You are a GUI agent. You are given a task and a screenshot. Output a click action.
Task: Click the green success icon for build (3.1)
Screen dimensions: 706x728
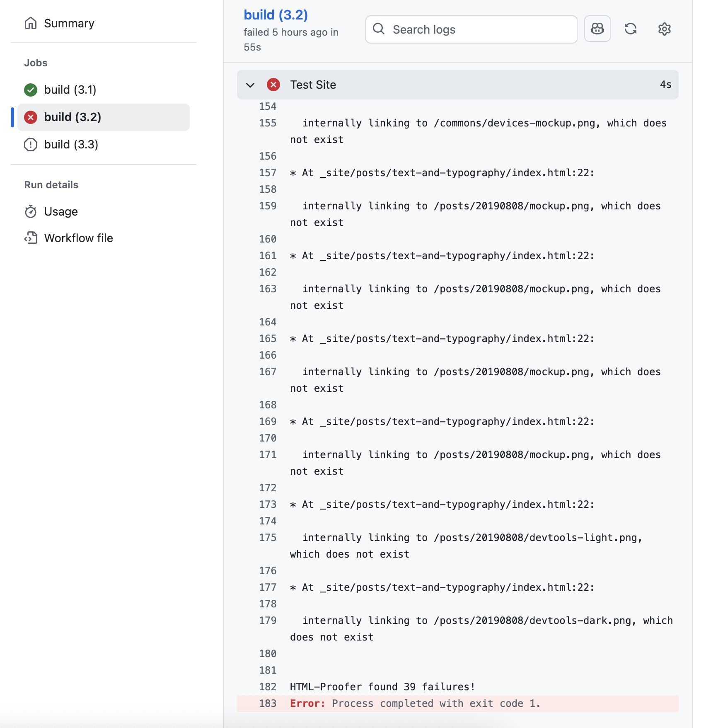[31, 90]
